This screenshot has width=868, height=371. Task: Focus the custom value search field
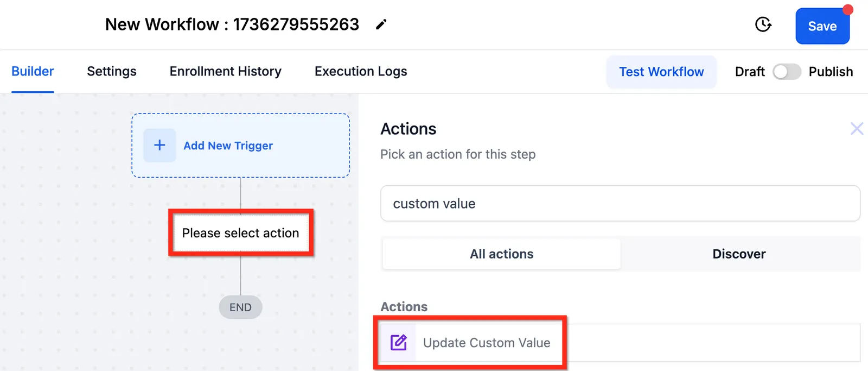click(620, 204)
